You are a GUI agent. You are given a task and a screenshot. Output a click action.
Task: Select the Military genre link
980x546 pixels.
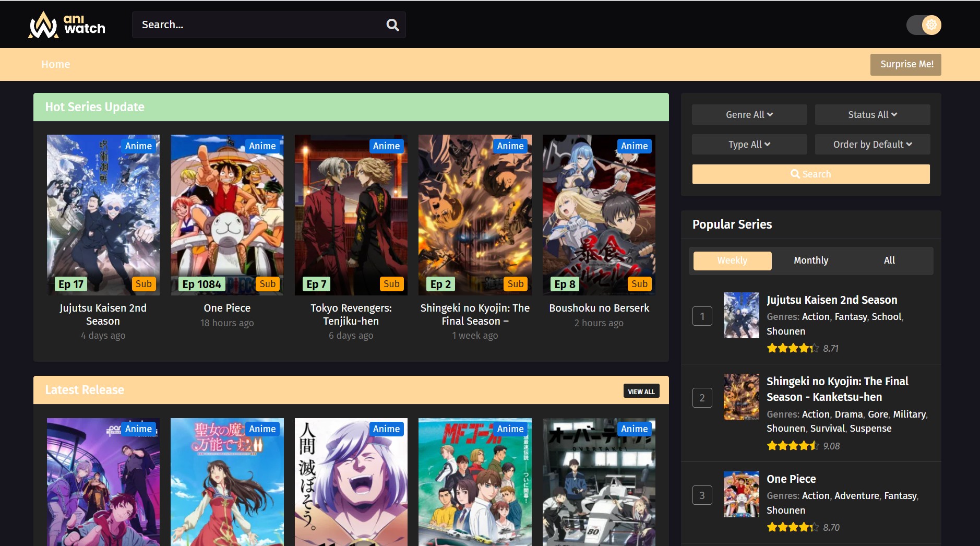pyautogui.click(x=909, y=414)
